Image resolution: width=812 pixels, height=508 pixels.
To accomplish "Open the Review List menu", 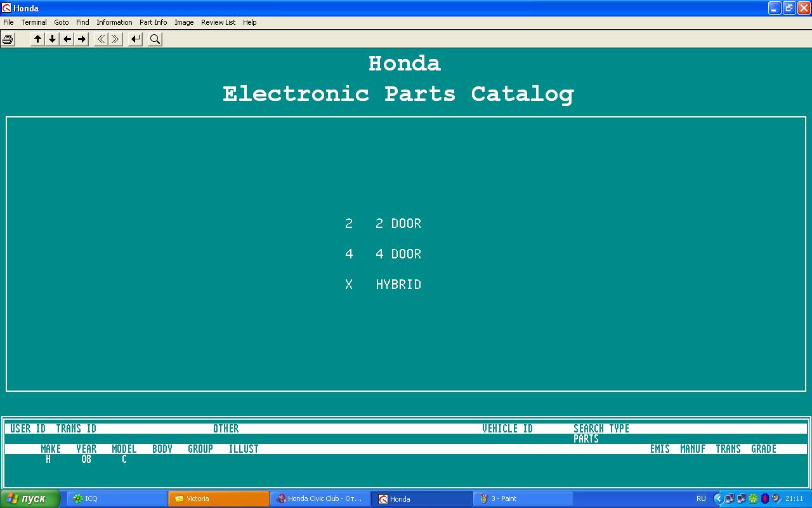I will pos(218,22).
